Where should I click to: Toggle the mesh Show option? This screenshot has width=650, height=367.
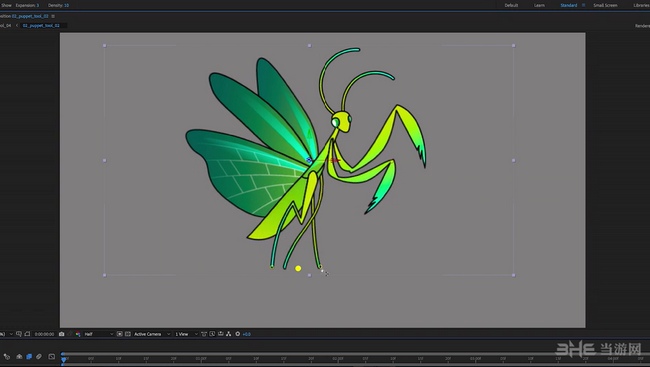(x=6, y=5)
